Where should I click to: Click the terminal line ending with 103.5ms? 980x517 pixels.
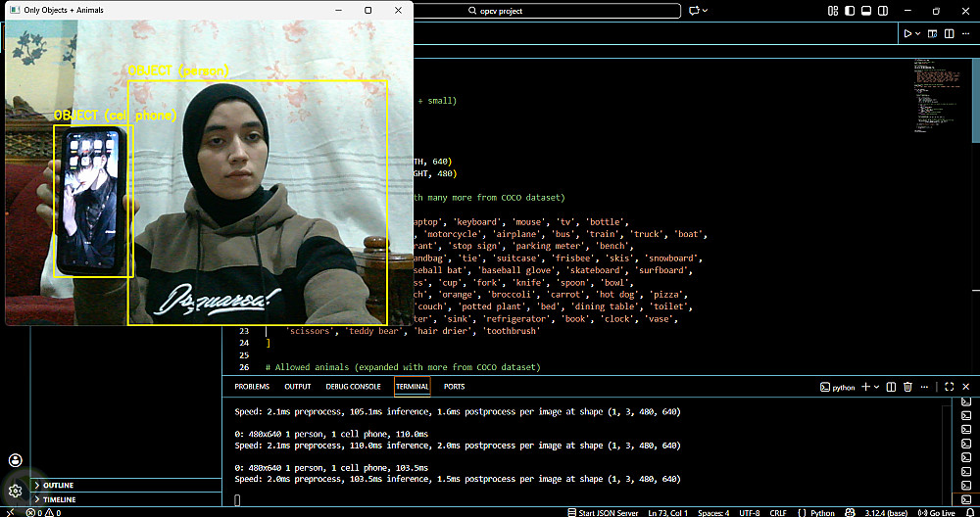coord(331,468)
